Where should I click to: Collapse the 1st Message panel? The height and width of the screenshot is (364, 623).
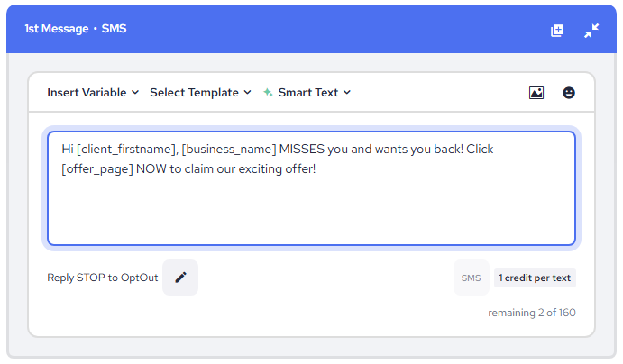click(591, 30)
